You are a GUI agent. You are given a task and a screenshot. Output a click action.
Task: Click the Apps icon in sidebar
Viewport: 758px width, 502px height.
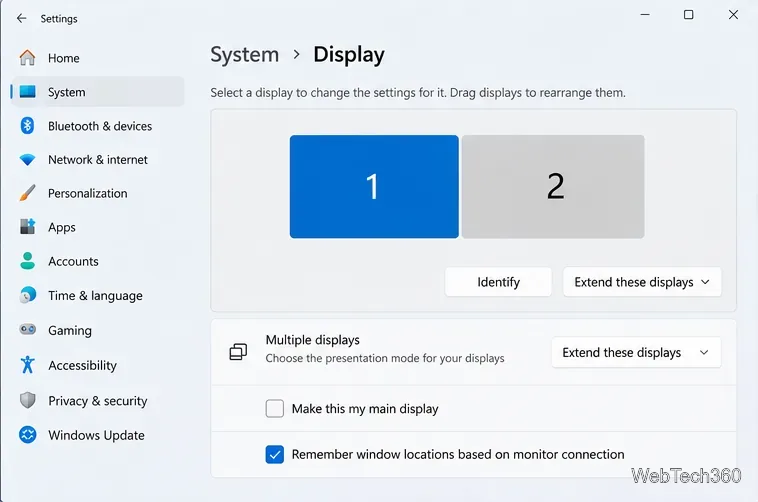28,226
